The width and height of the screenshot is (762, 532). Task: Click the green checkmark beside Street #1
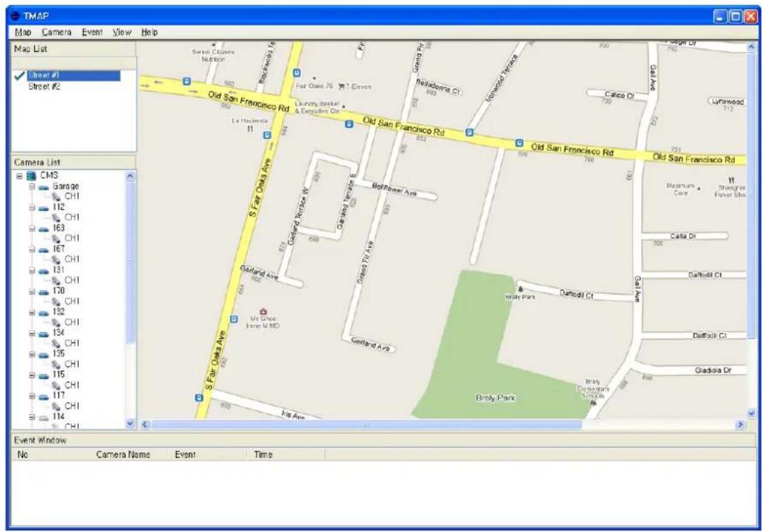[x=19, y=76]
